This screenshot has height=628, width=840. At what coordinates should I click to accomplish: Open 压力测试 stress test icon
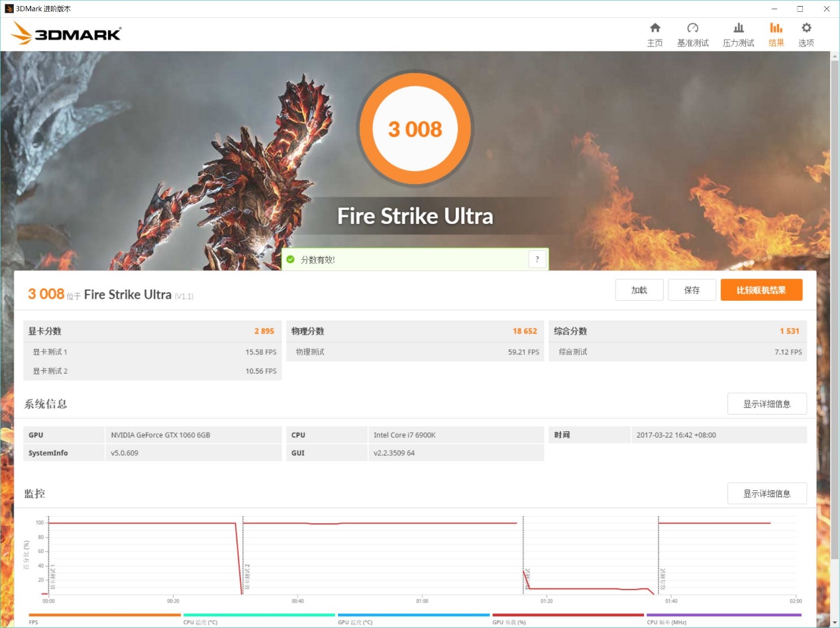[x=738, y=28]
